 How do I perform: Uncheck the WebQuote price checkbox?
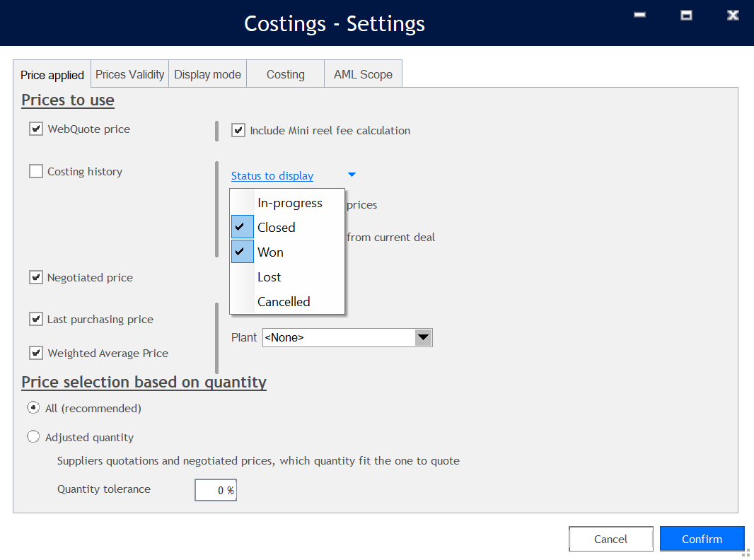36,129
